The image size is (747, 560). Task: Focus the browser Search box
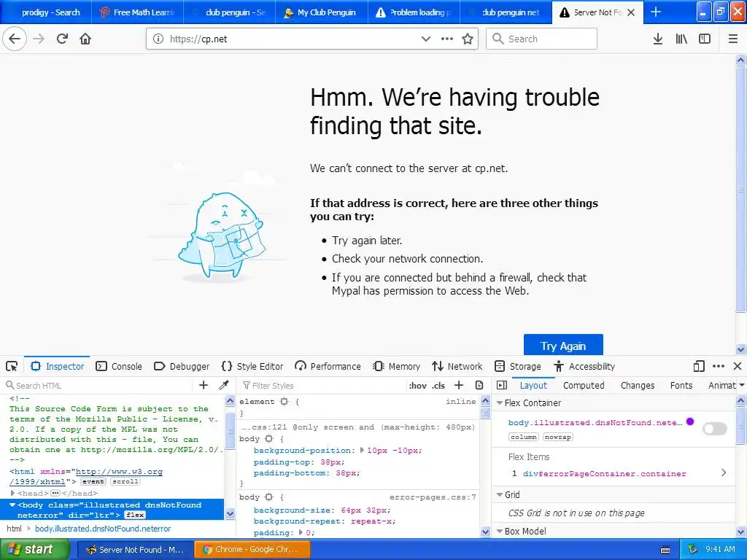click(x=542, y=39)
